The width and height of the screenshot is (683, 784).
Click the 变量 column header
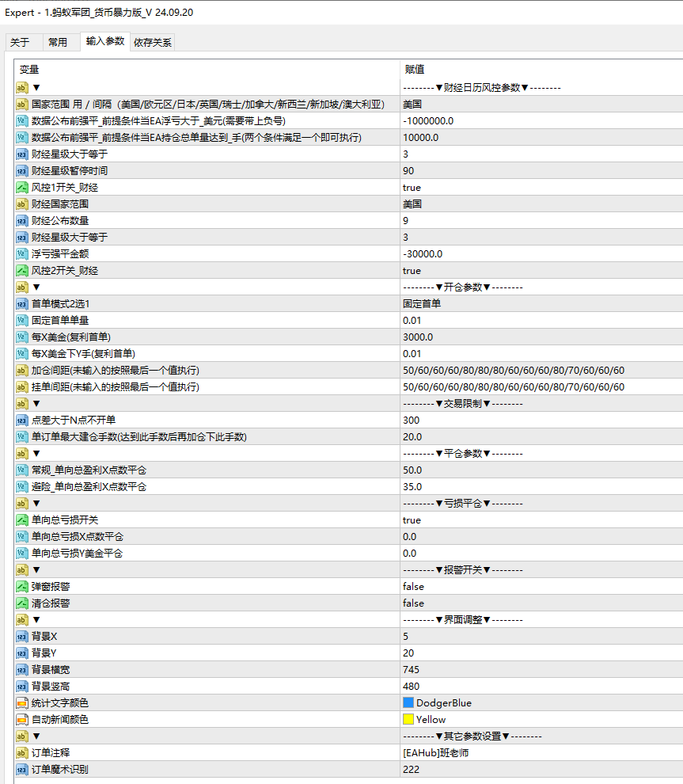click(29, 70)
